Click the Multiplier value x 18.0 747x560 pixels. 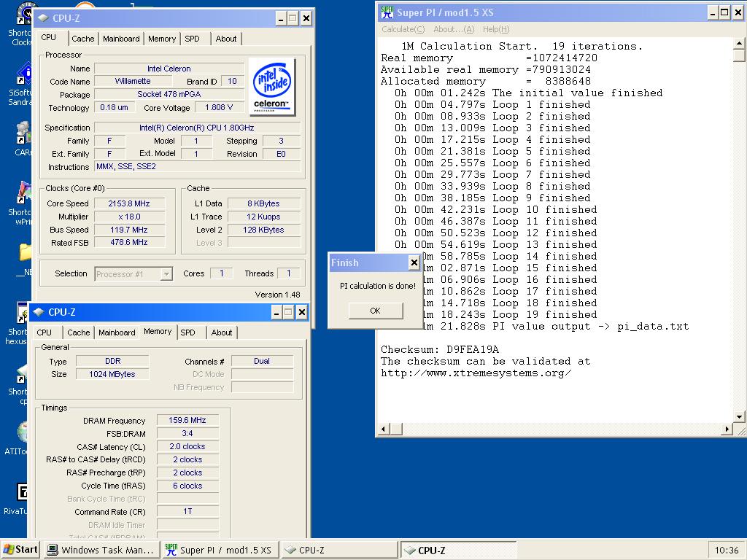click(129, 217)
